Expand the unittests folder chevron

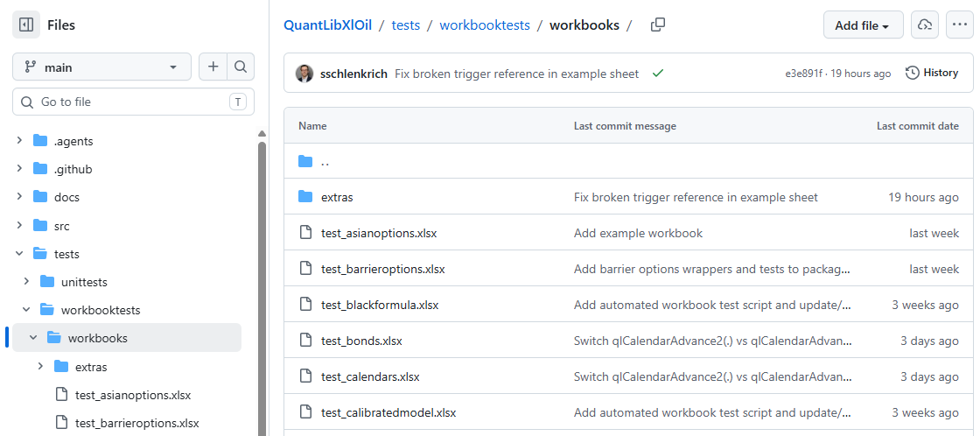coord(26,282)
